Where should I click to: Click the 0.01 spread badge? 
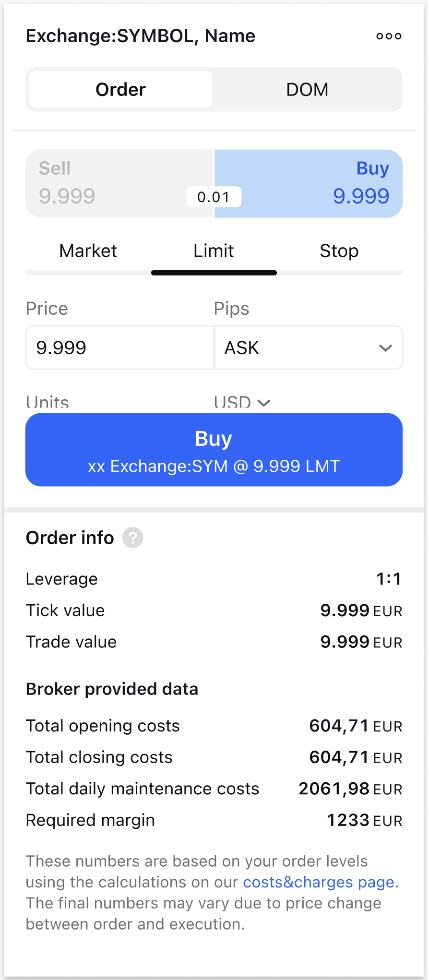[x=214, y=197]
